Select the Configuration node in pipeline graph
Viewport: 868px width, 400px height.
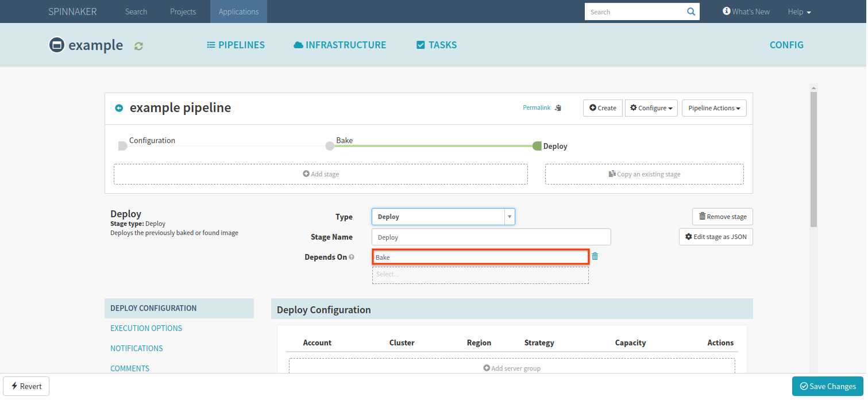click(x=122, y=146)
